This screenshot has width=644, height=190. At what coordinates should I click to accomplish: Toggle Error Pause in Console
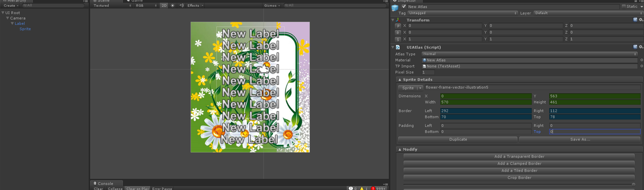coord(162,189)
